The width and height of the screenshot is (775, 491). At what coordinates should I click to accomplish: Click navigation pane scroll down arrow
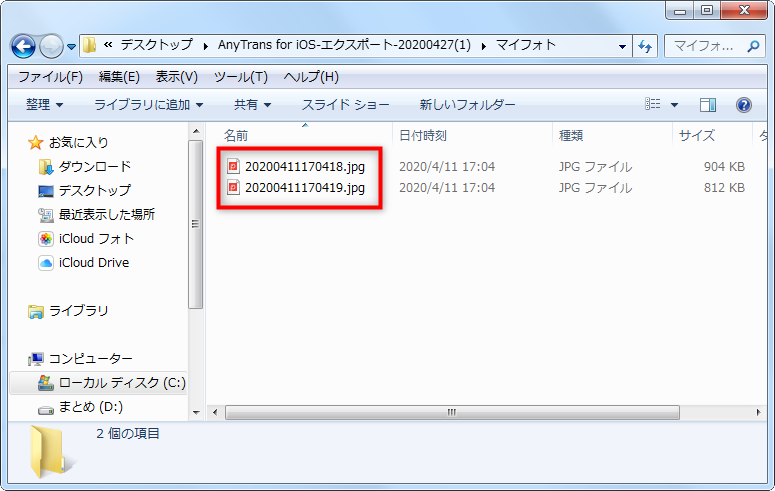click(x=196, y=412)
